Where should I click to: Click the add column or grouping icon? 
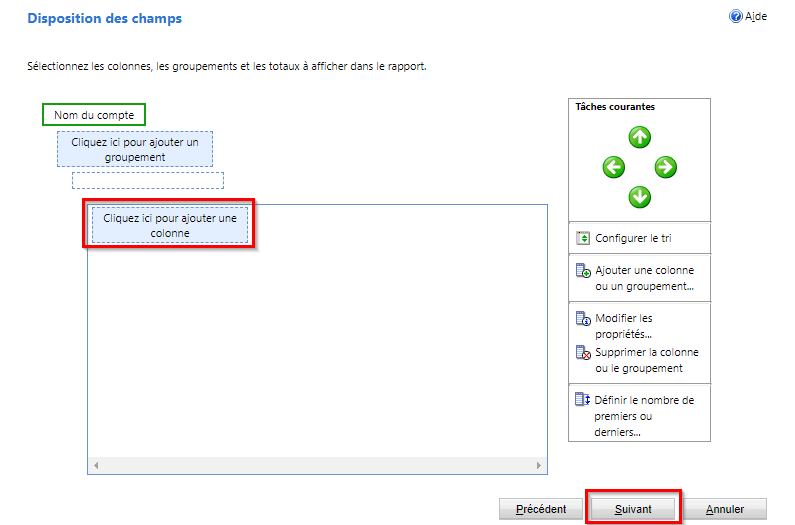(583, 270)
